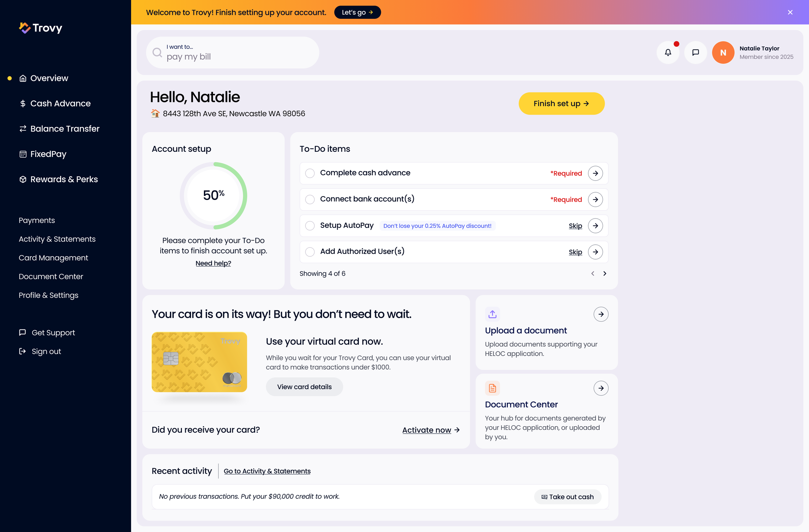Open FixedPay in the sidebar

pyautogui.click(x=42, y=154)
